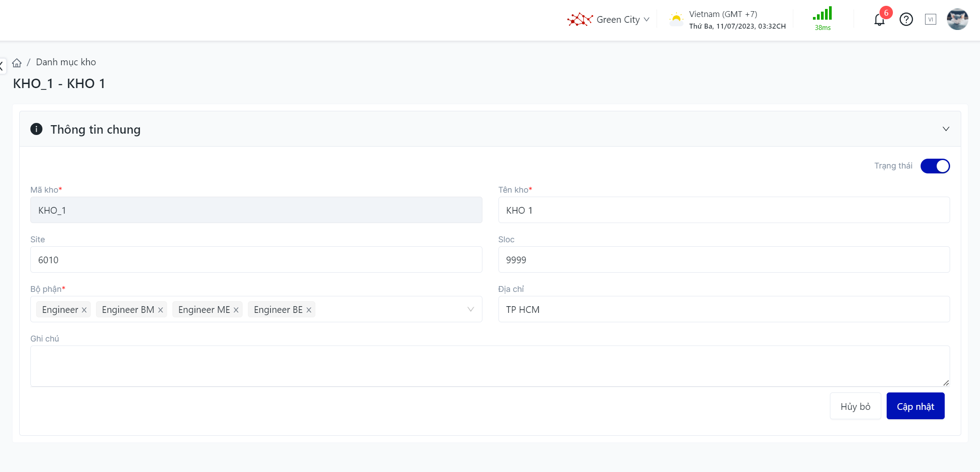Open the user avatar profile menu

tap(957, 20)
